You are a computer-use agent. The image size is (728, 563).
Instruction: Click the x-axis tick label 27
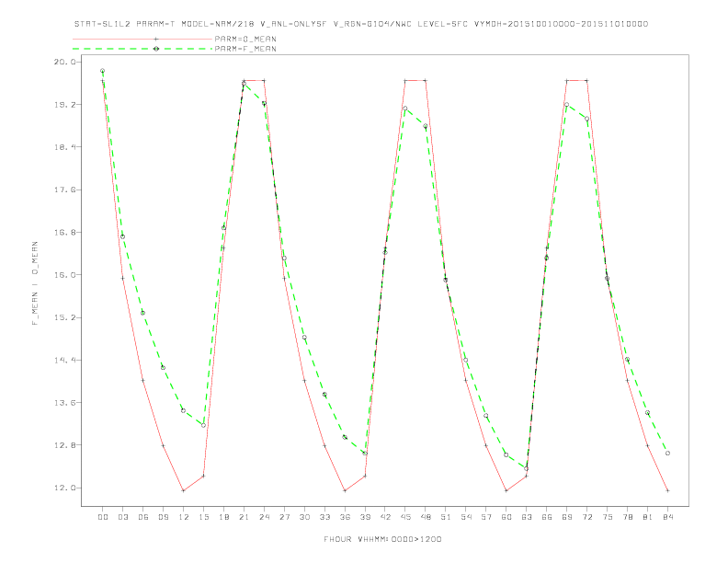(x=284, y=517)
